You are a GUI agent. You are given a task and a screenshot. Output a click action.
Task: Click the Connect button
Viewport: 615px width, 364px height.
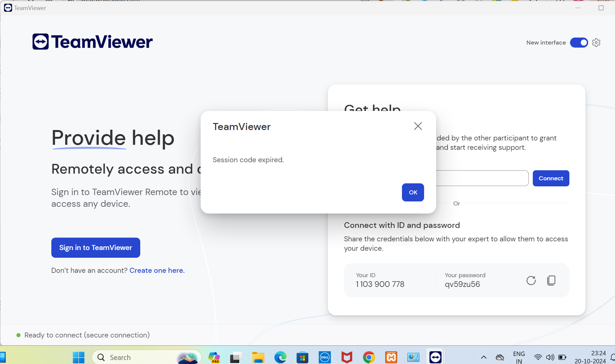(x=551, y=178)
